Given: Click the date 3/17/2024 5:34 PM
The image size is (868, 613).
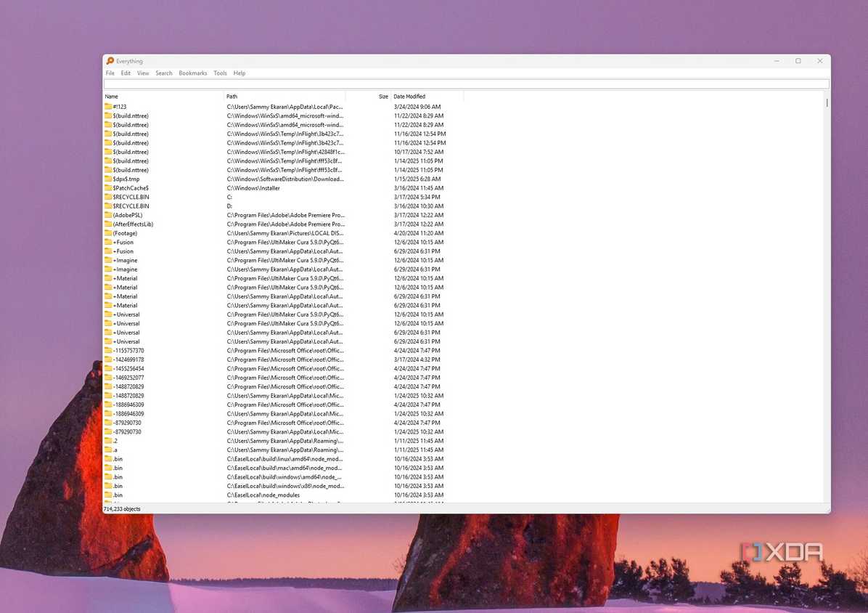Looking at the screenshot, I should (x=417, y=197).
